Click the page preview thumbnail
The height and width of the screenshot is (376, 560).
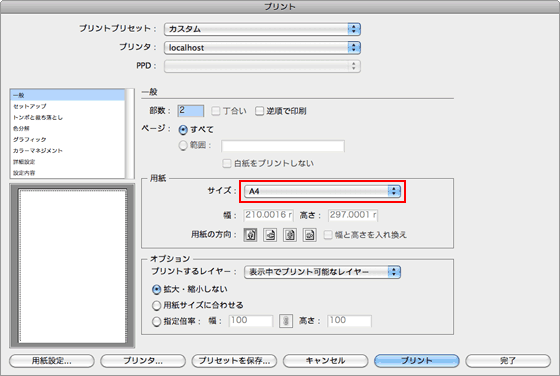pyautogui.click(x=72, y=266)
